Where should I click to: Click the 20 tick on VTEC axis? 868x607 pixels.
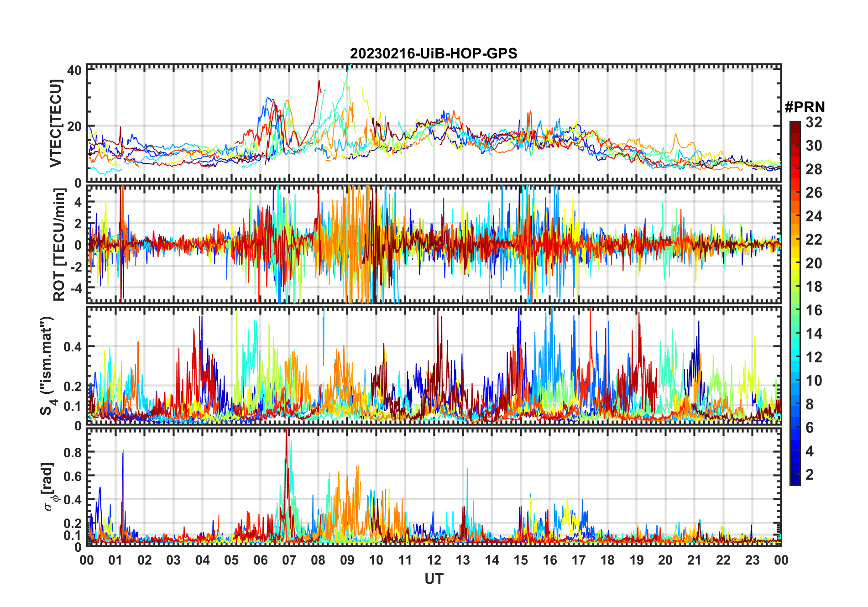click(x=74, y=126)
